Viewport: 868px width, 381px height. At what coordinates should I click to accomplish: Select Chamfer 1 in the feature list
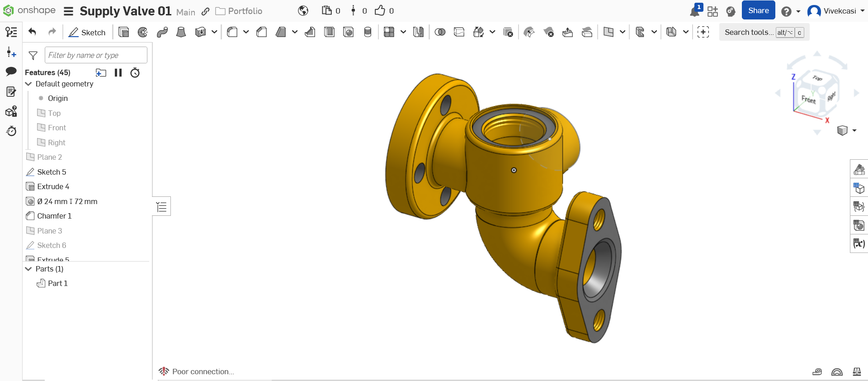click(54, 216)
